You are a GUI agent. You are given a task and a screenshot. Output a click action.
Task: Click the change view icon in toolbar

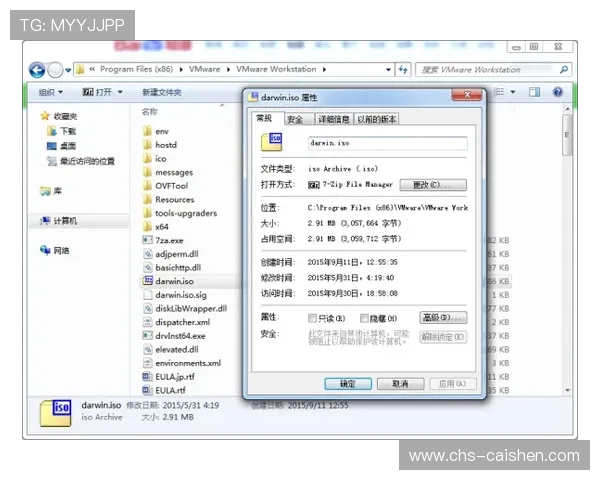[x=499, y=92]
